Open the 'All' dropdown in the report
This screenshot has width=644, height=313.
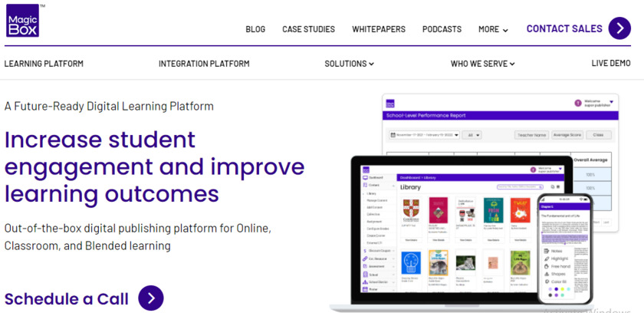click(472, 135)
